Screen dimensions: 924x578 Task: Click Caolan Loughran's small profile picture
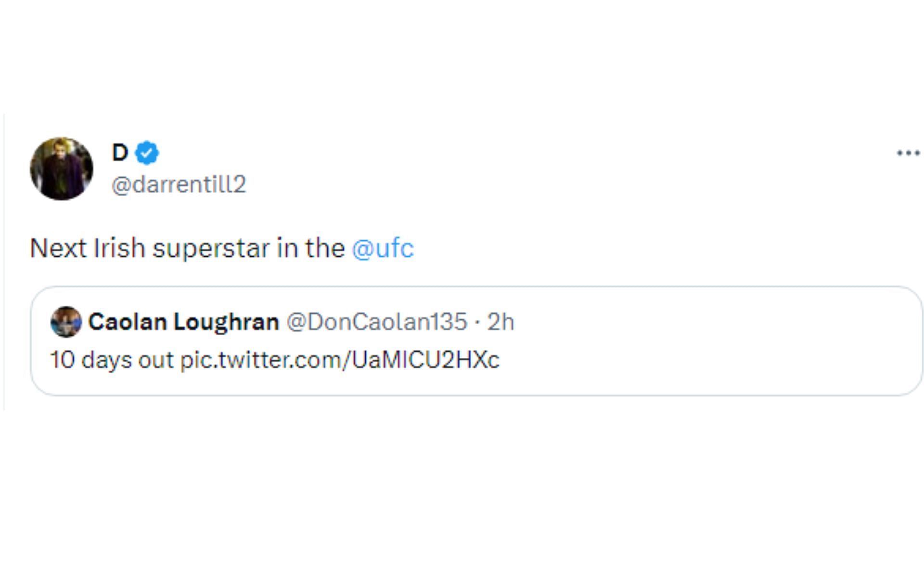tap(66, 322)
